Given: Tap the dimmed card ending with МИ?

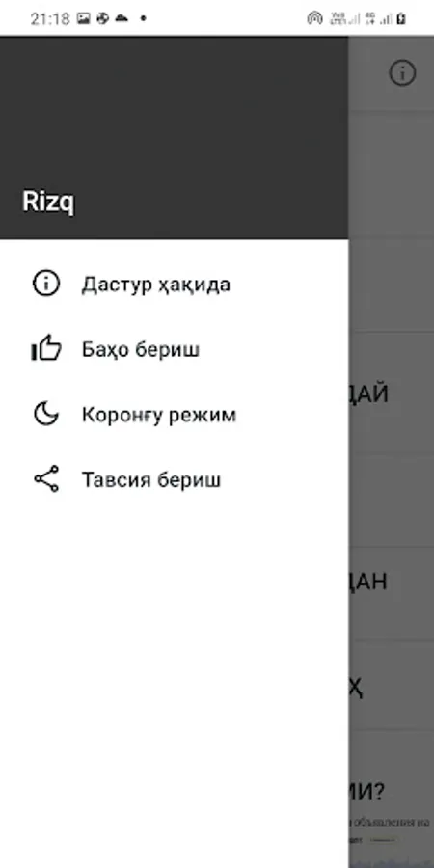Looking at the screenshot, I should (x=392, y=798).
